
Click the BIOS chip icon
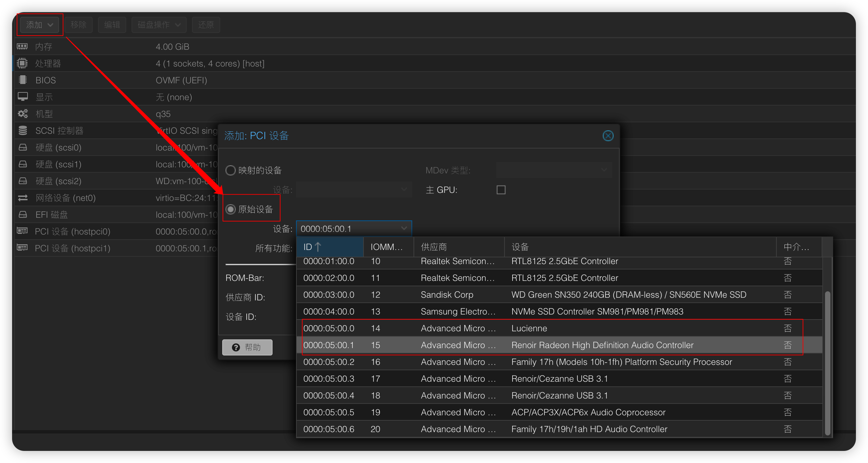[x=22, y=80]
